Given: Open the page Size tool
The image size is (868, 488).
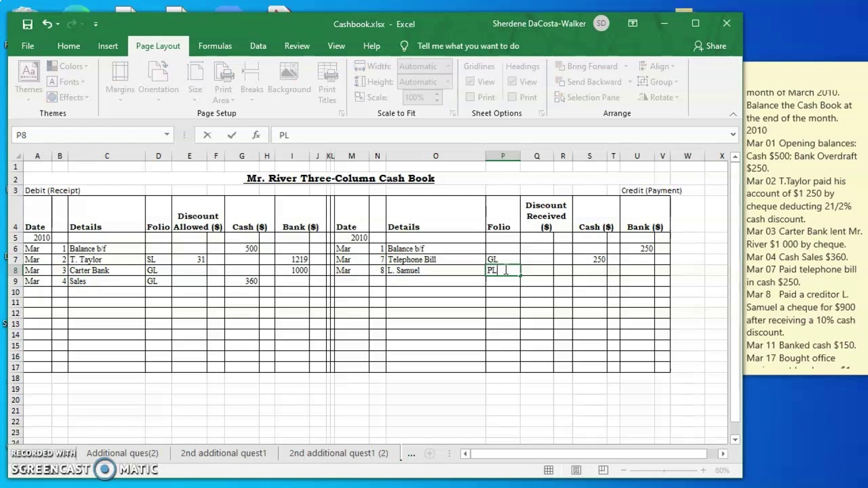Looking at the screenshot, I should coord(195,81).
